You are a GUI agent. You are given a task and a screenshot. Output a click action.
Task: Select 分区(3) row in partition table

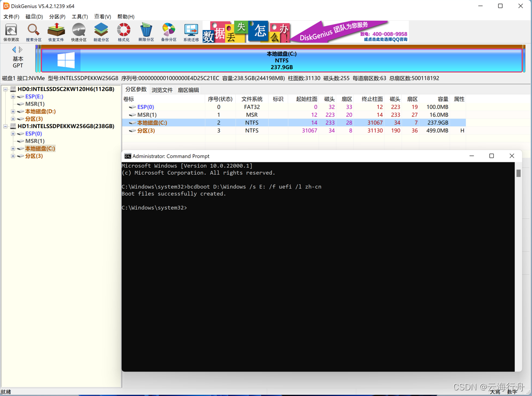point(294,130)
